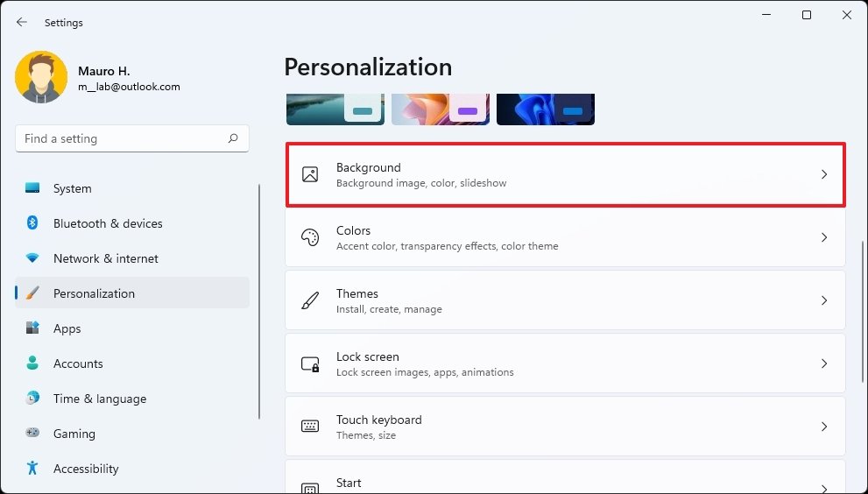Click the Background picture icon

310,174
